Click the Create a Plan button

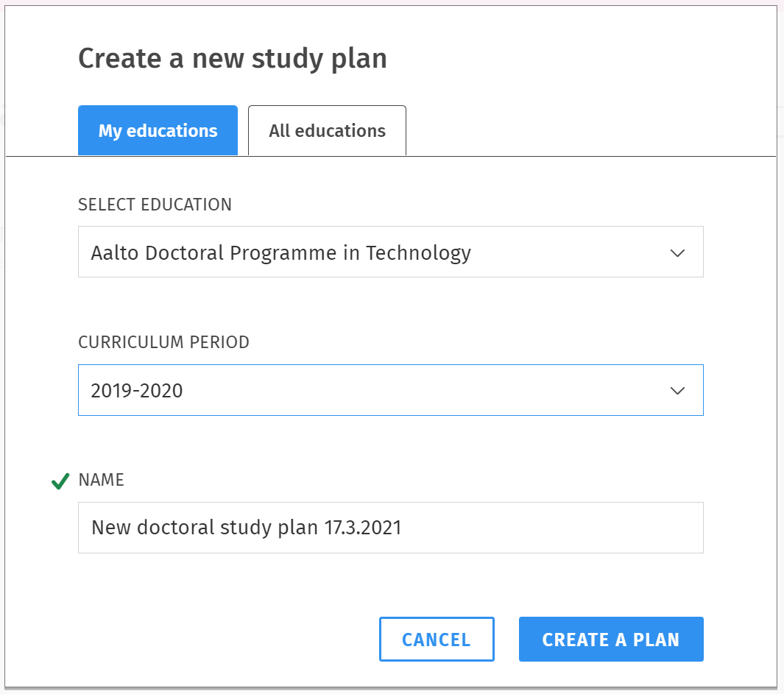coord(610,640)
